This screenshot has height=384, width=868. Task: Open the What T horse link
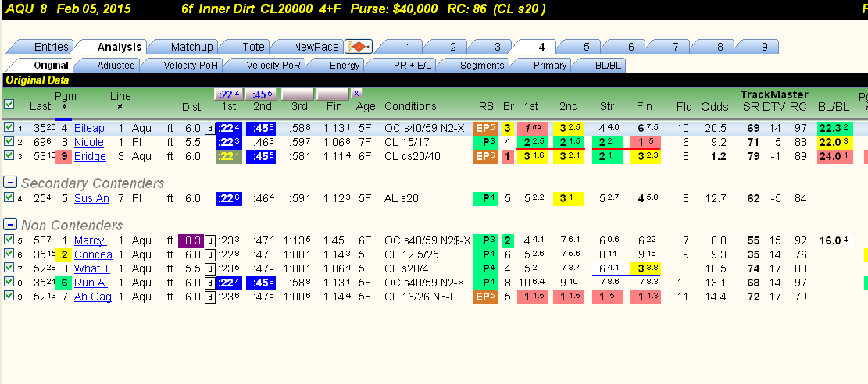(91, 268)
